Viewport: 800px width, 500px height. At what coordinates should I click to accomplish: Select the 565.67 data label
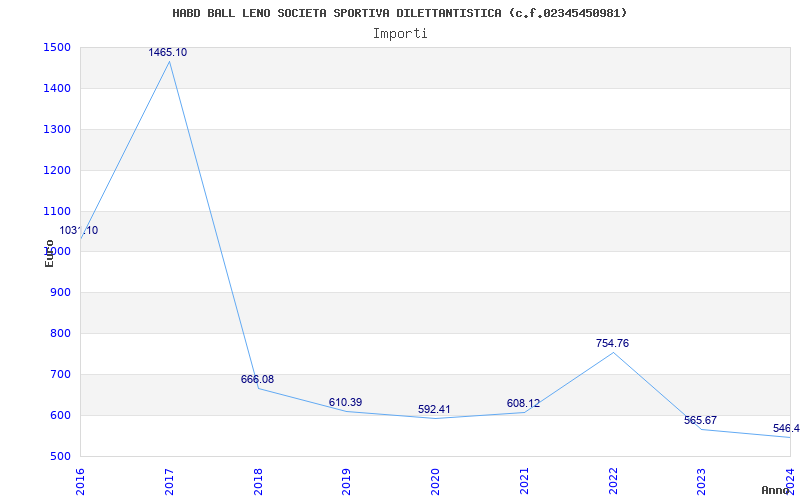point(701,421)
